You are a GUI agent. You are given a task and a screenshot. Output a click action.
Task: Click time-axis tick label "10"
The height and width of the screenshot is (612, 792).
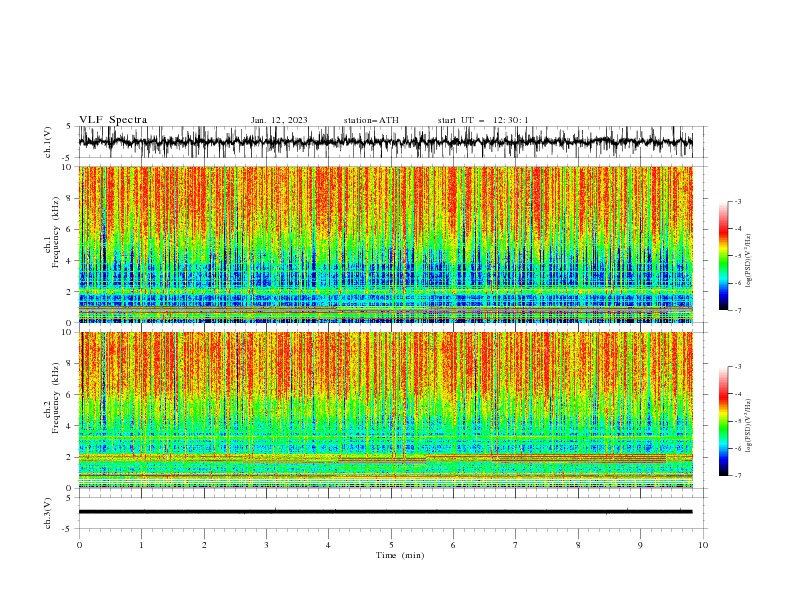click(x=703, y=545)
